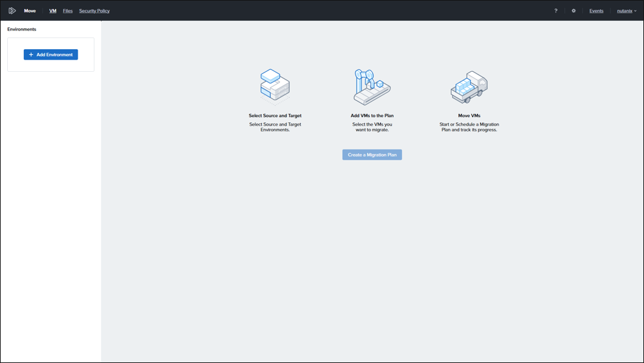Switch to the VM tab
This screenshot has width=644, height=363.
click(53, 11)
